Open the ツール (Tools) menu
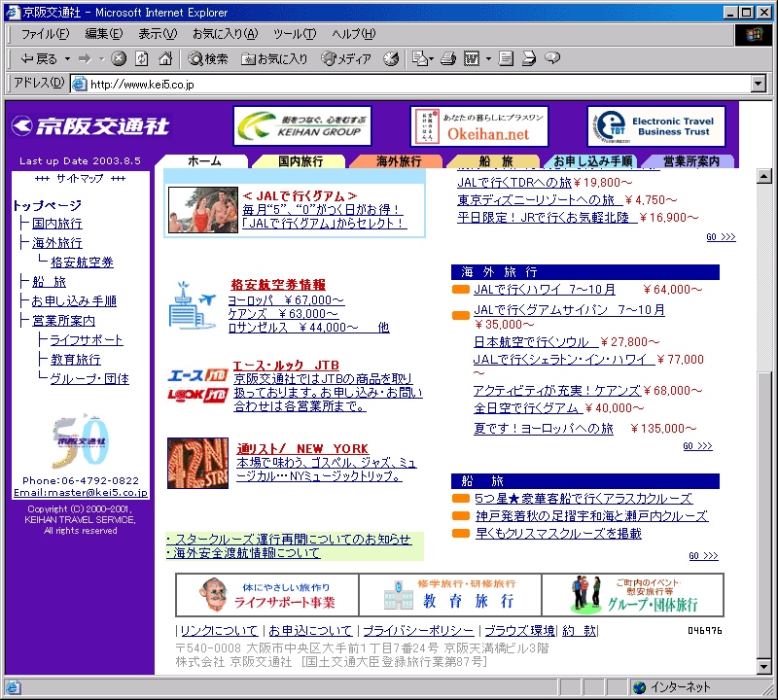Viewport: 778px width, 700px height. click(295, 34)
